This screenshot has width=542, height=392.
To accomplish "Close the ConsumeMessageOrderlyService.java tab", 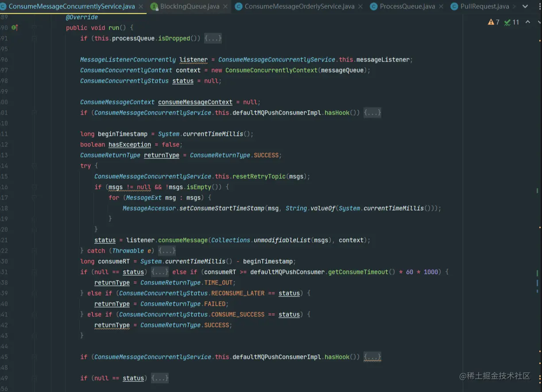I will (x=360, y=6).
